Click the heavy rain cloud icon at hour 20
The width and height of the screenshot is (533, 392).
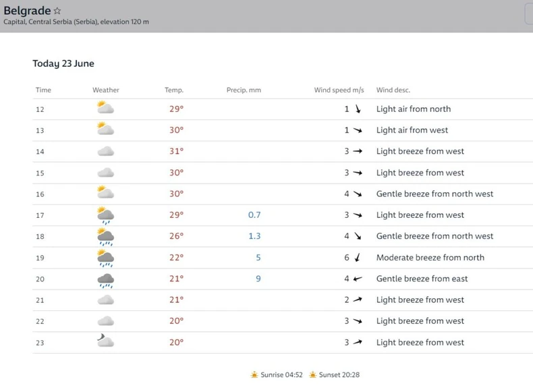click(105, 279)
